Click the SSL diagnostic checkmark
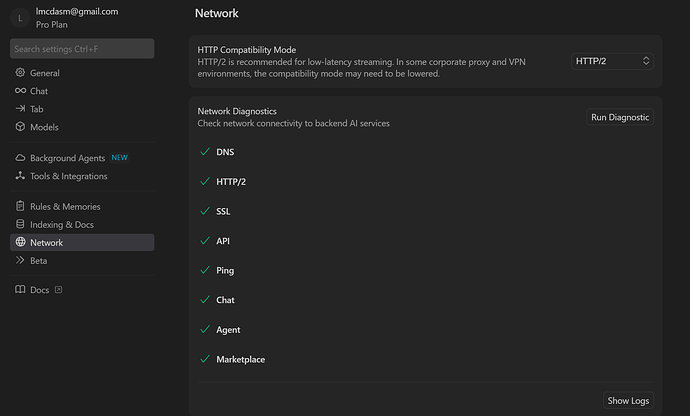The height and width of the screenshot is (416, 690). coord(205,211)
